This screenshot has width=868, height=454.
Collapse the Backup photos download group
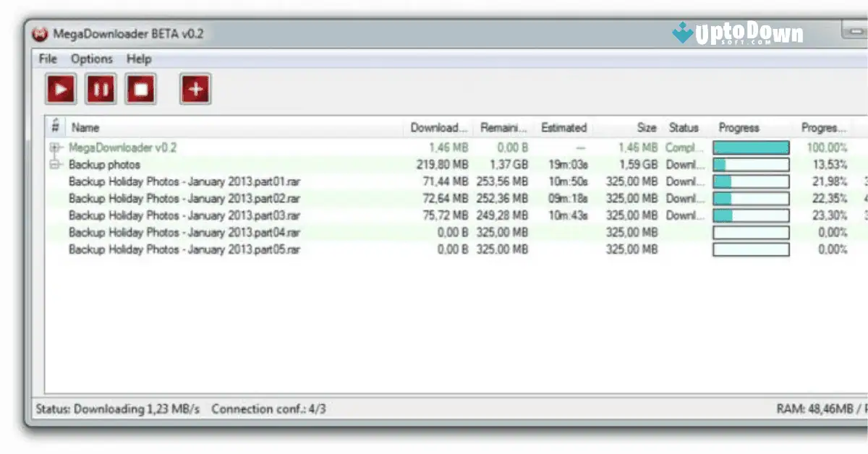coord(56,164)
